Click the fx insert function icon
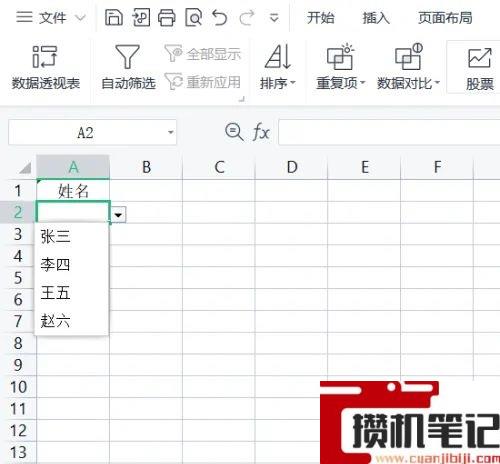Viewport: 500px width, 464px height. coord(261,132)
